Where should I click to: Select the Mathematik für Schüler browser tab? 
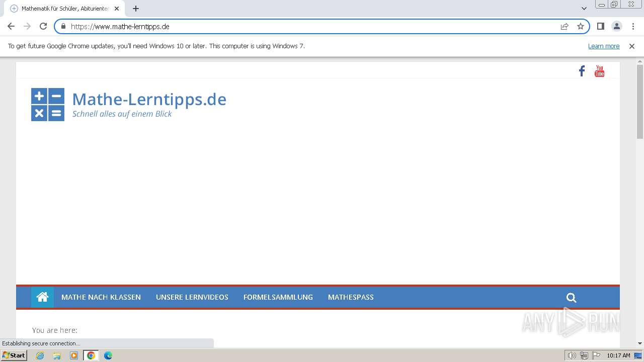(x=65, y=9)
